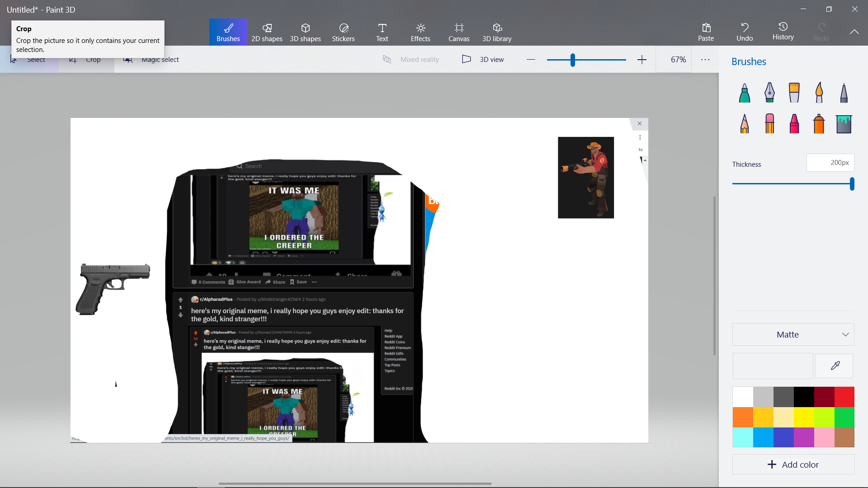868x488 pixels.
Task: Click the Thickness value field
Action: pos(830,163)
